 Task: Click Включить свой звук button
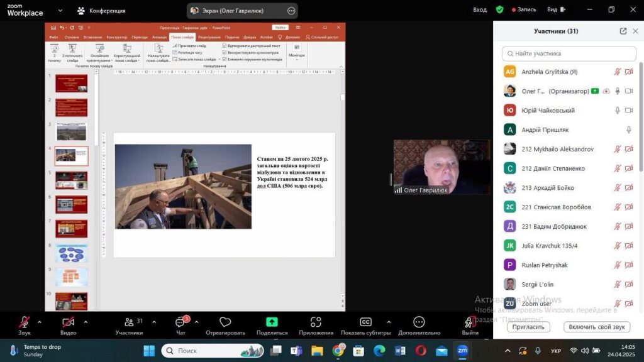tap(596, 327)
